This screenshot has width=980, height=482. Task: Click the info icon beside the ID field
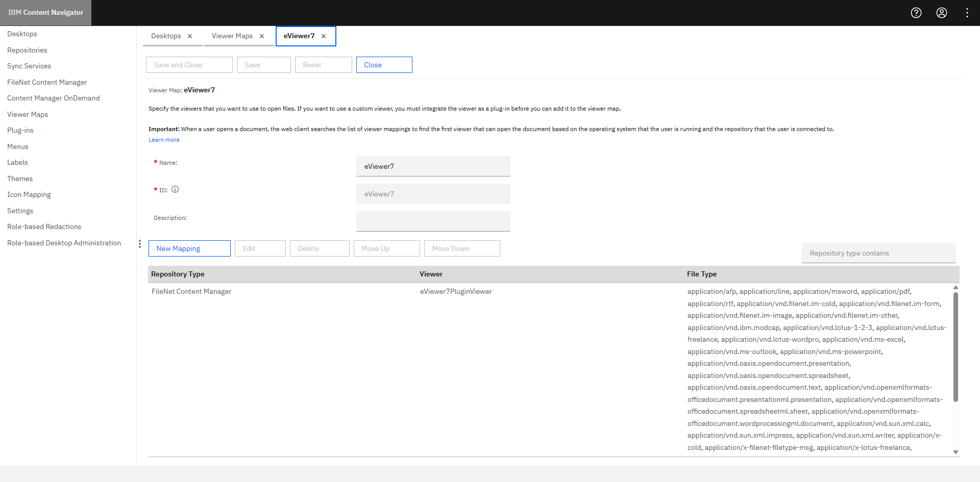(x=175, y=189)
